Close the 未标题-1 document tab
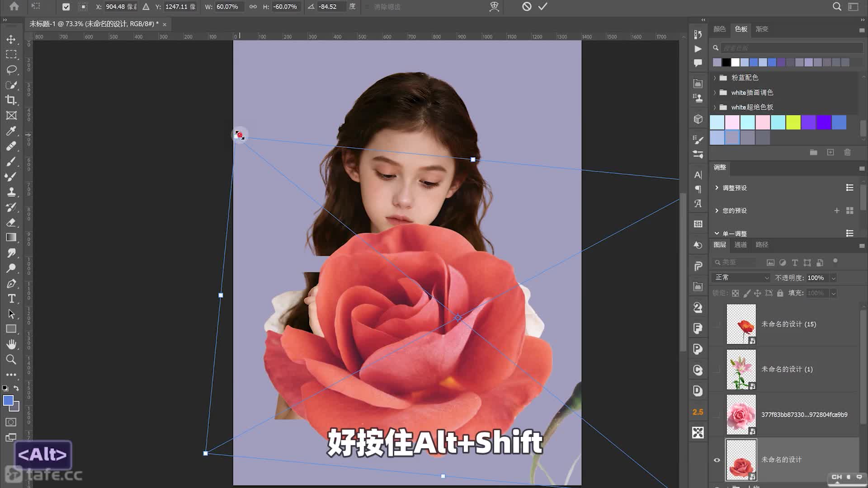The width and height of the screenshot is (868, 488). click(x=165, y=24)
